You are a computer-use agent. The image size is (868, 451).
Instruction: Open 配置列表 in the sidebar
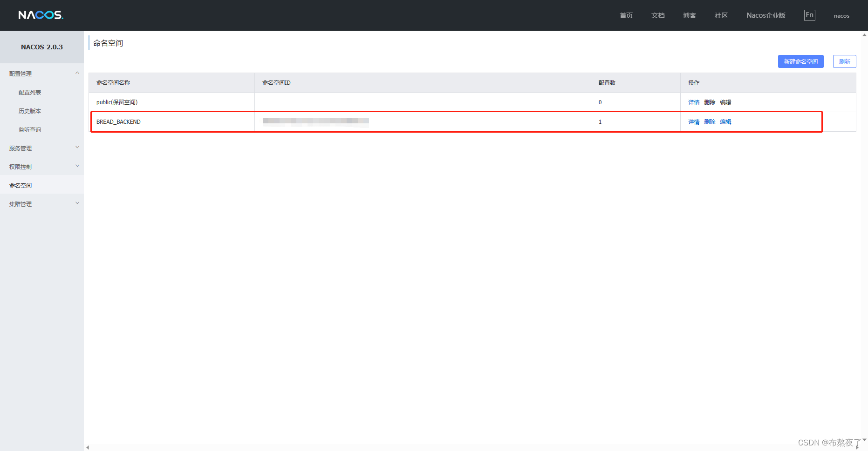(30, 92)
